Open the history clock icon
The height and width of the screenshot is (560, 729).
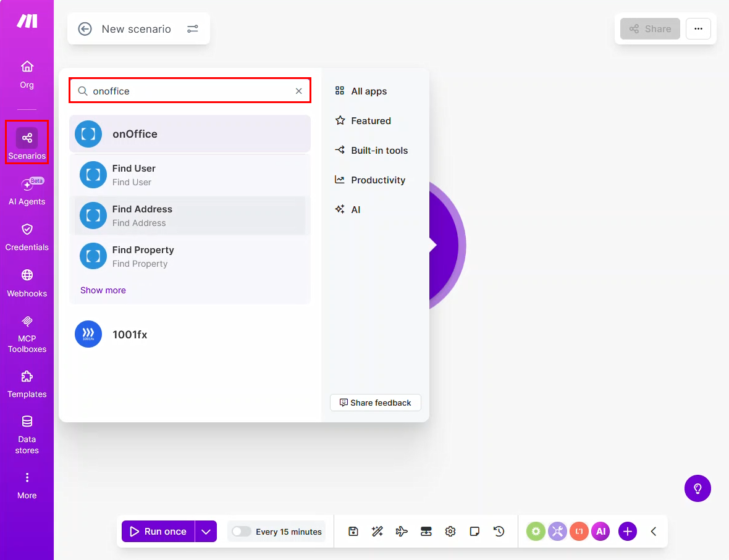tap(499, 531)
